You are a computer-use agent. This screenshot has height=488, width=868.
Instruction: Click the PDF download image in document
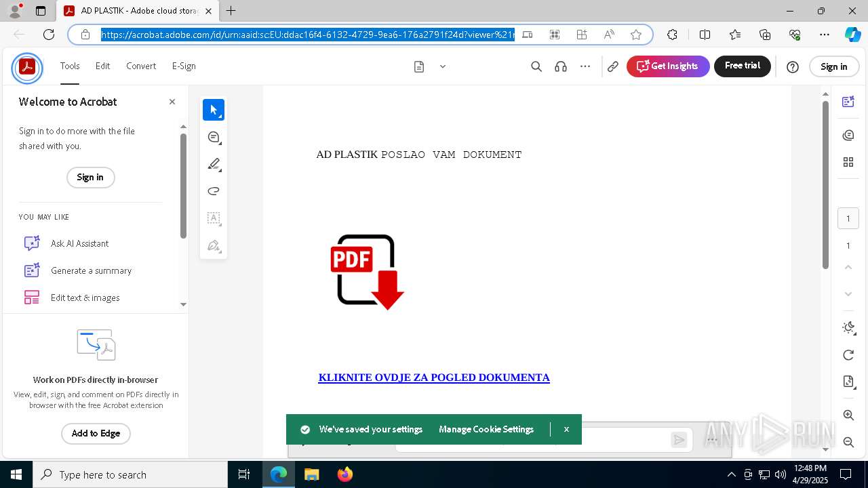click(x=367, y=272)
